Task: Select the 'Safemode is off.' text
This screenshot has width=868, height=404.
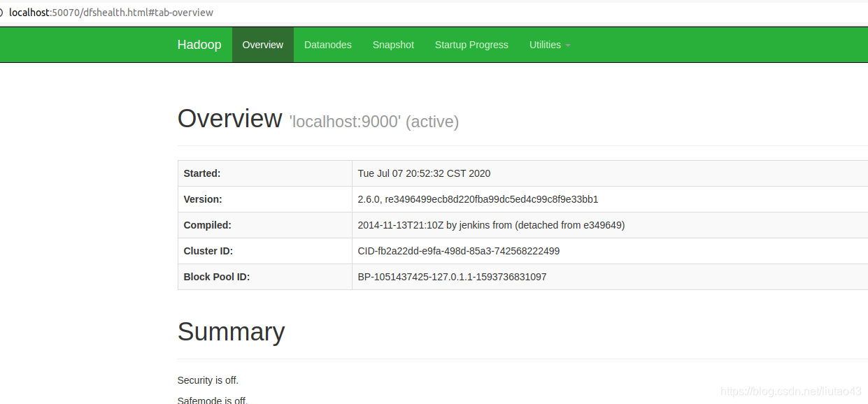Action: coord(213,400)
